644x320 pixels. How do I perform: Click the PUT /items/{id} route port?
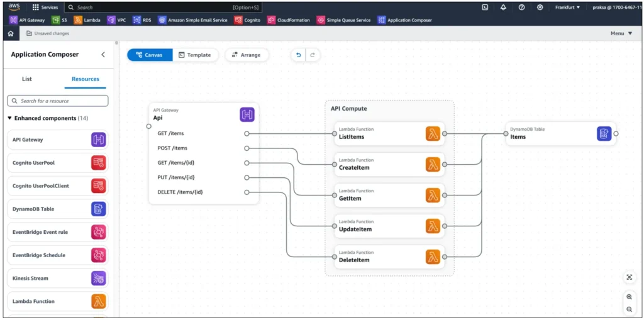[247, 177]
